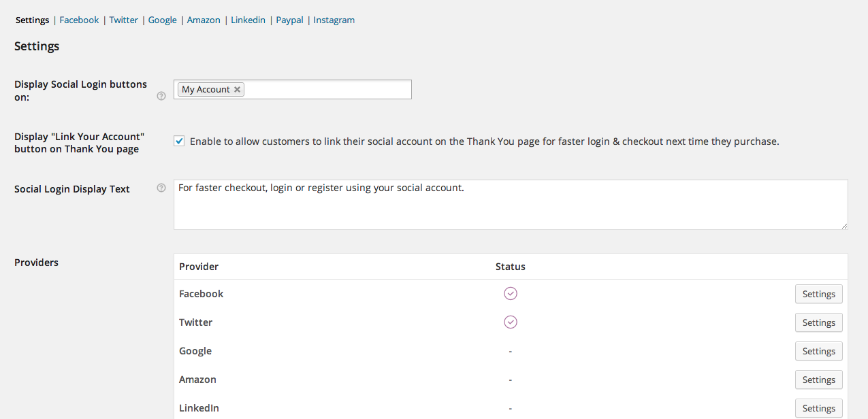Viewport: 868px width, 419px height.
Task: Open the Amazon section link
Action: pyautogui.click(x=204, y=20)
